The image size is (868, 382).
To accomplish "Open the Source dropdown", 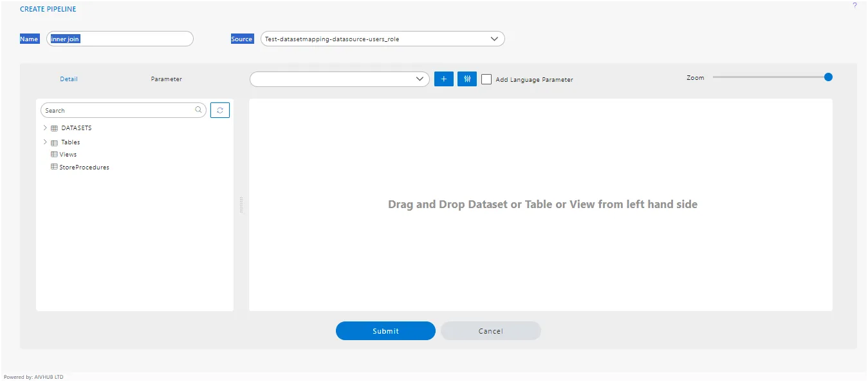I will pyautogui.click(x=382, y=39).
